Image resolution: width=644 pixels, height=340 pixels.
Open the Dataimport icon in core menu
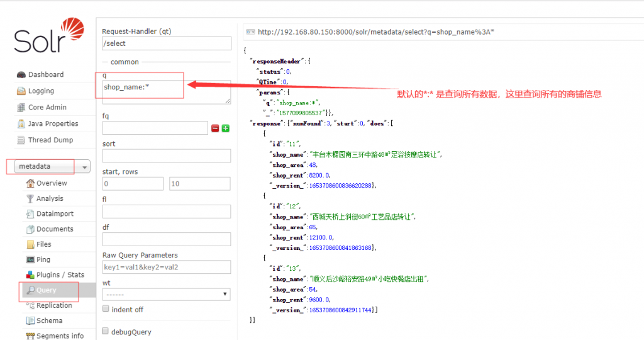coord(30,214)
